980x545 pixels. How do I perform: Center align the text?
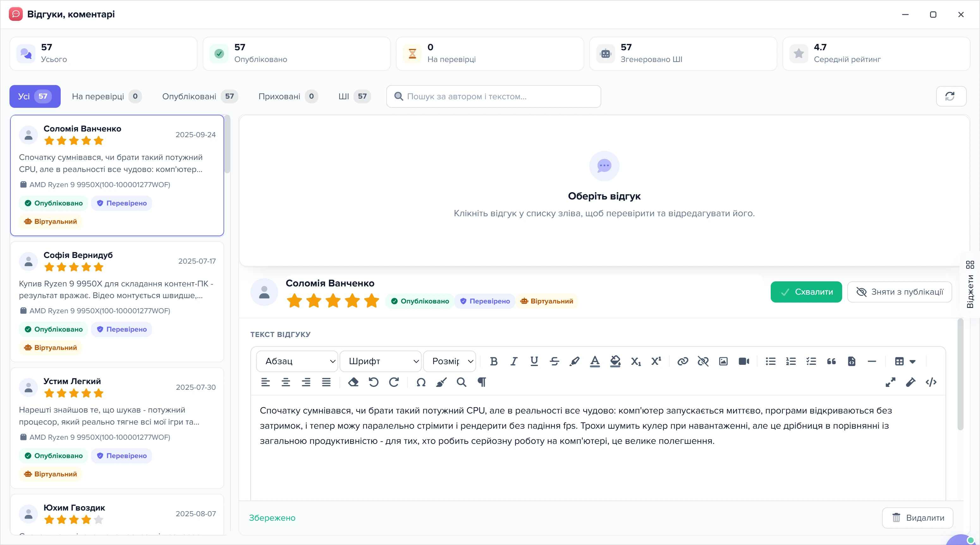[x=286, y=382]
